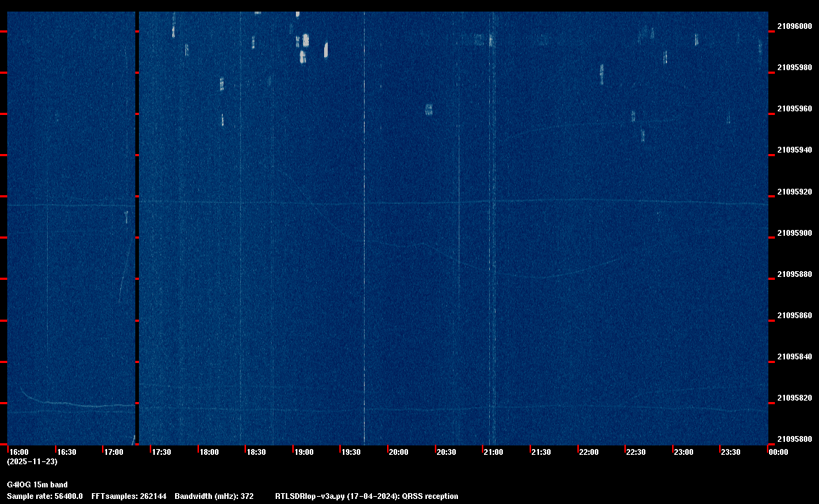Click the 19:00 time axis label
This screenshot has height=504, width=819.
[x=304, y=452]
